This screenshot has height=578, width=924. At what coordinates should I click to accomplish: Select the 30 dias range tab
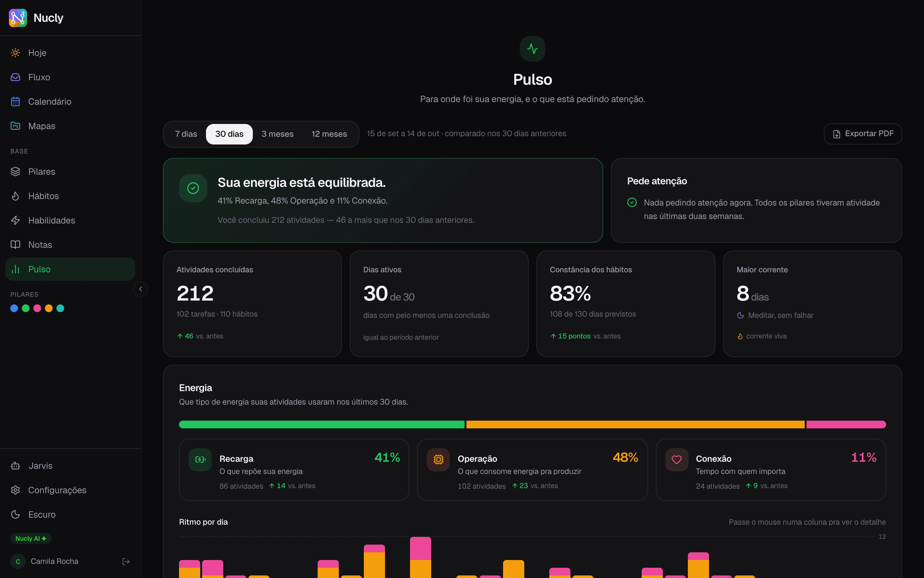(x=229, y=134)
